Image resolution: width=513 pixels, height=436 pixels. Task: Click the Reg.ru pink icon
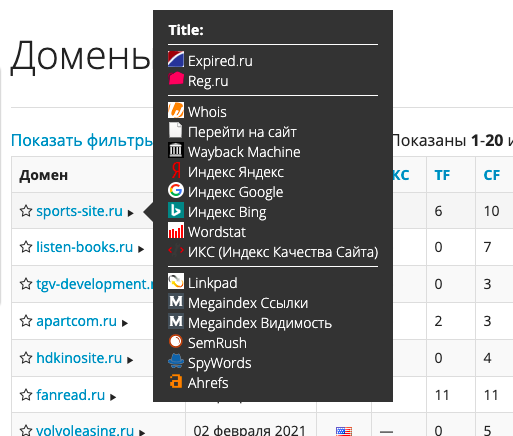pos(176,79)
